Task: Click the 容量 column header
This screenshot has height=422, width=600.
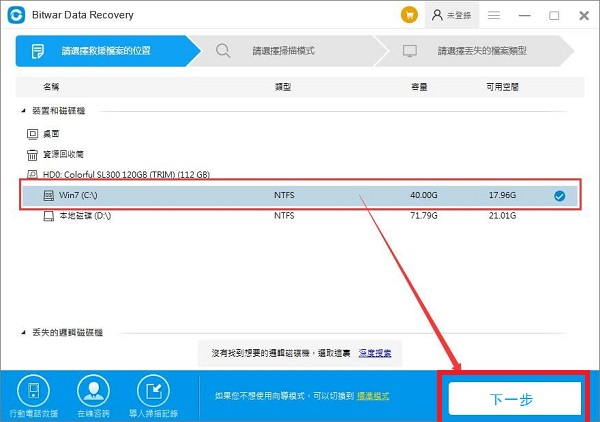Action: click(x=419, y=87)
